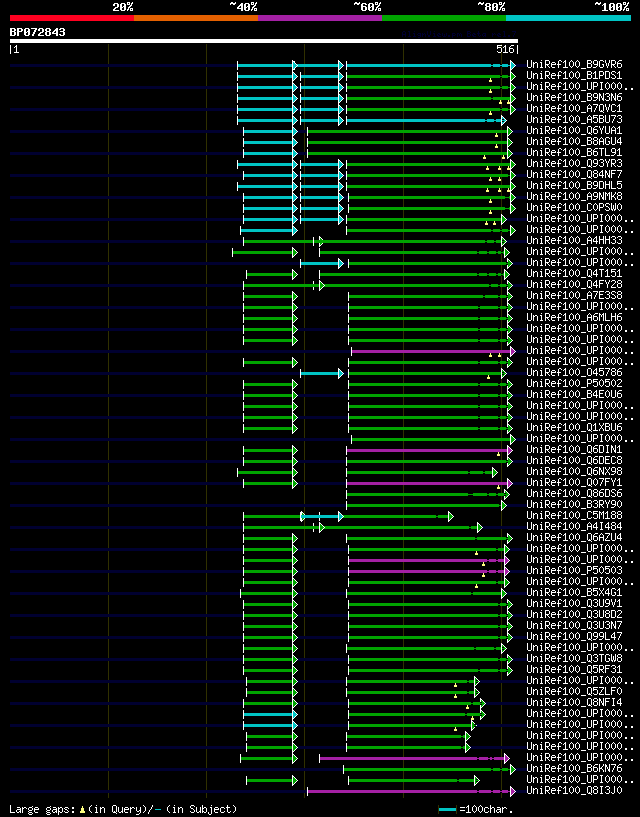Select the UniRef100_Q6DEC8 label
640x817 pixels.
pos(574,461)
